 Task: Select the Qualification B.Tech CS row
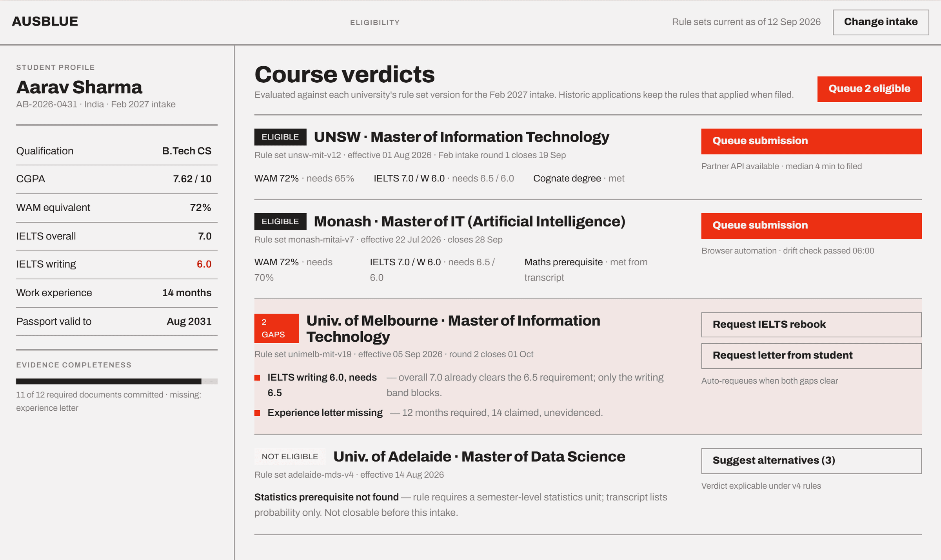coord(117,151)
